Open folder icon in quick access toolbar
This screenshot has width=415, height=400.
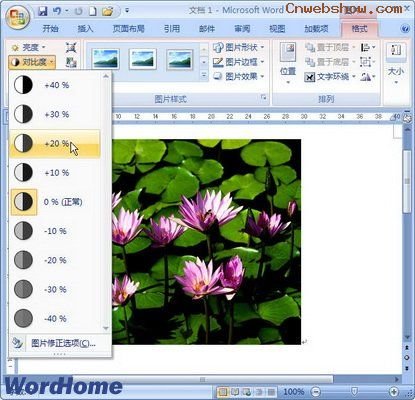(x=107, y=12)
